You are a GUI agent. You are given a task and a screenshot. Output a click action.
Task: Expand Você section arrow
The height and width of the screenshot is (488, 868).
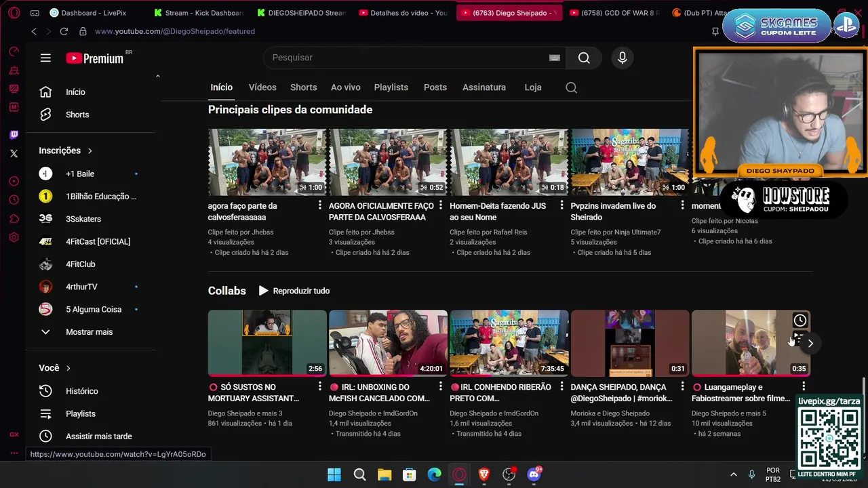point(68,368)
